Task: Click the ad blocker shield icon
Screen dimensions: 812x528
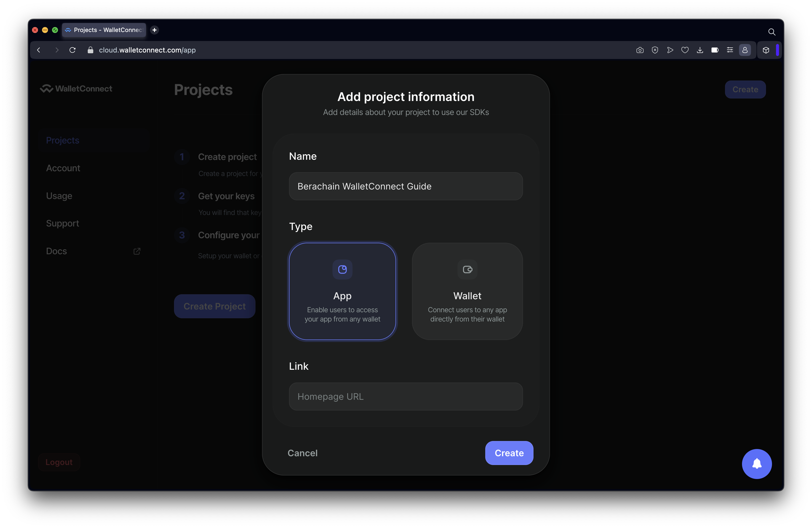Action: pos(655,50)
